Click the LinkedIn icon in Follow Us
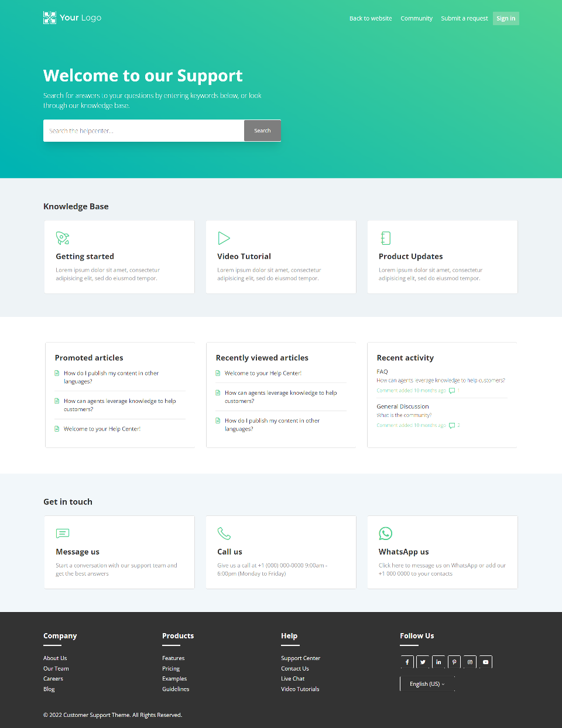 438,662
